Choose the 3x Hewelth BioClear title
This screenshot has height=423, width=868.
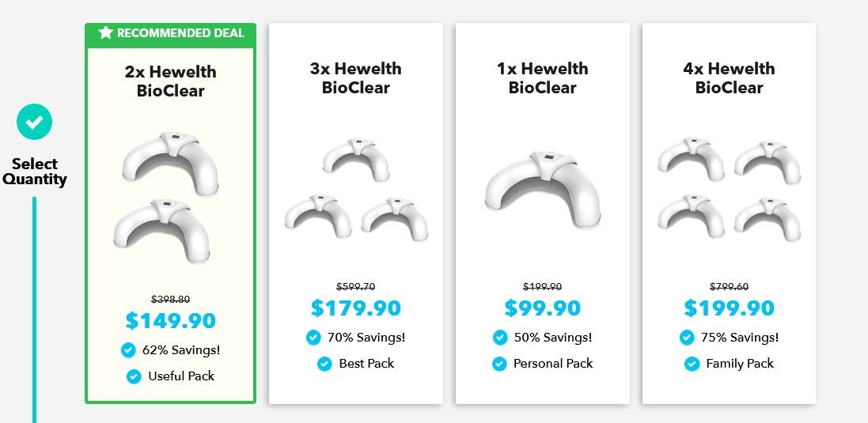point(356,78)
